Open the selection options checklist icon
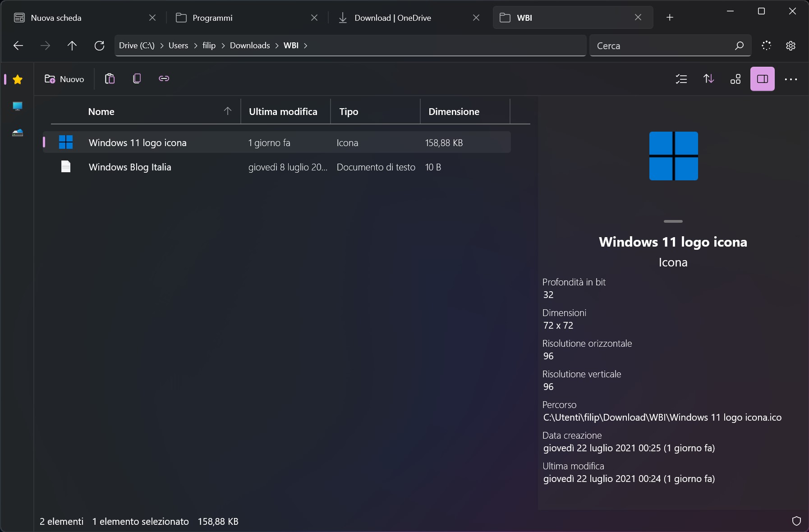Image resolution: width=809 pixels, height=532 pixels. (681, 79)
